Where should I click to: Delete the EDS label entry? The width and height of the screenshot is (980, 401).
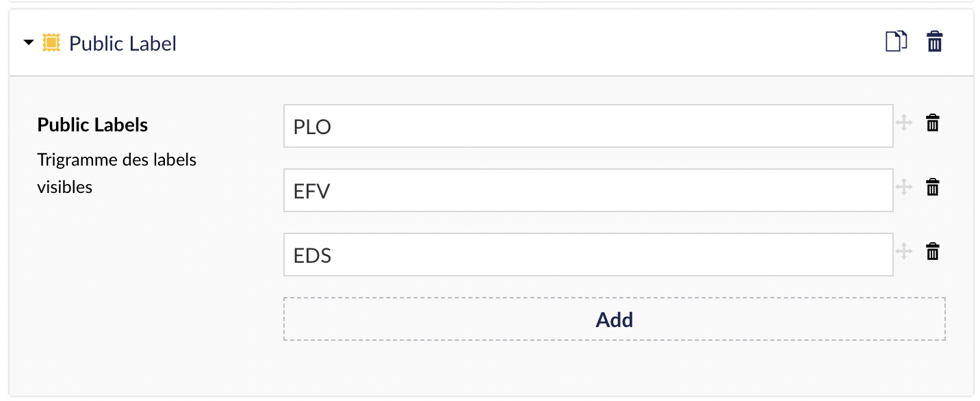tap(932, 252)
